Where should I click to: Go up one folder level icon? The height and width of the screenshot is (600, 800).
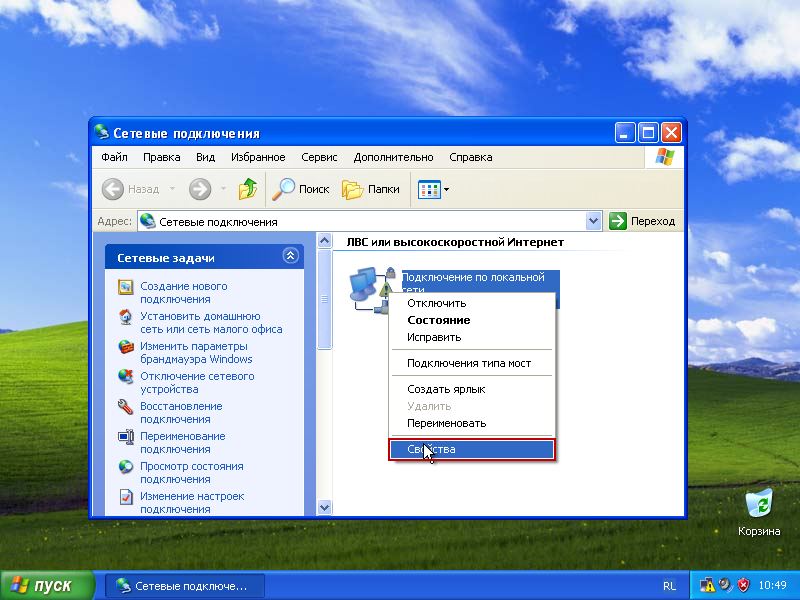coord(248,189)
